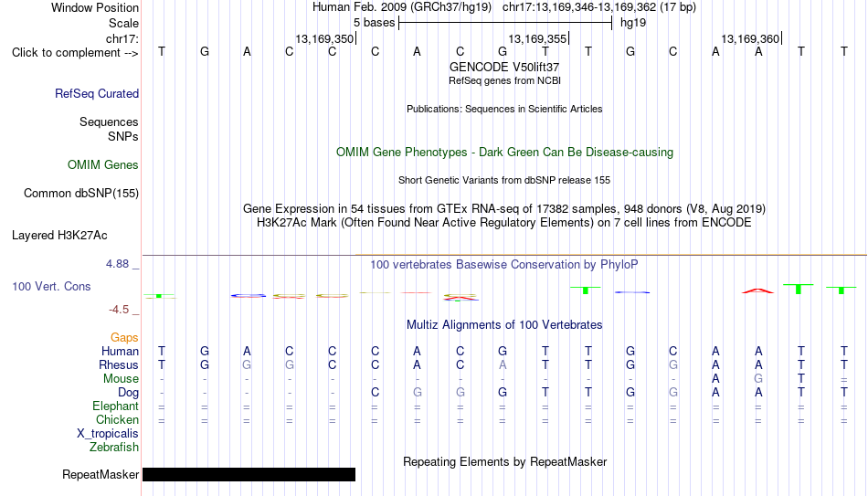Select the Chicken species label
This screenshot has height=496, width=868.
[x=117, y=420]
